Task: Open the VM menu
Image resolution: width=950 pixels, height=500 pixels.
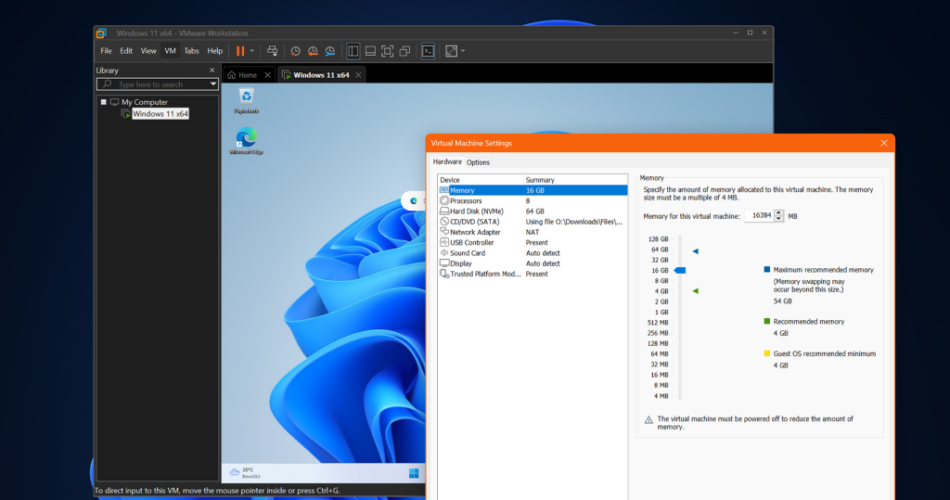Action: pyautogui.click(x=170, y=50)
